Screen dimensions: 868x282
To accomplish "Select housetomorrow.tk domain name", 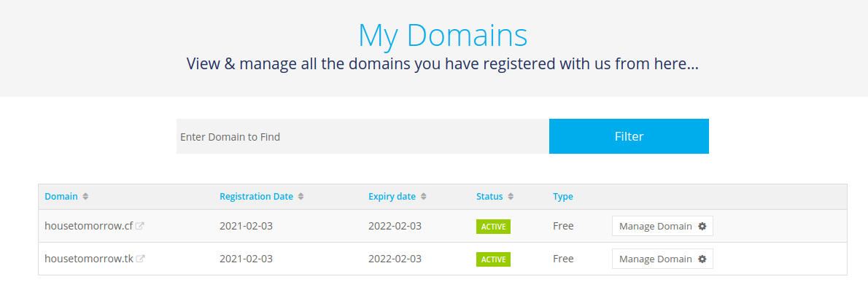I will [89, 259].
